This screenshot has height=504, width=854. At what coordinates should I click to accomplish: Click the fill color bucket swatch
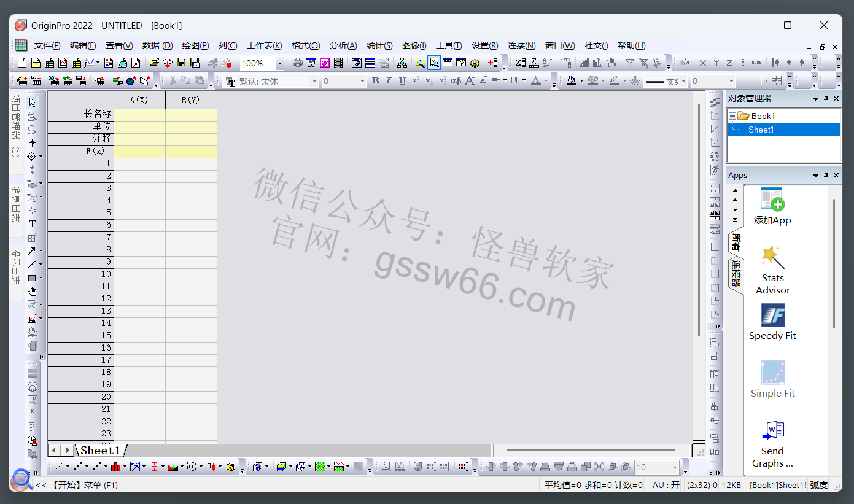[572, 81]
